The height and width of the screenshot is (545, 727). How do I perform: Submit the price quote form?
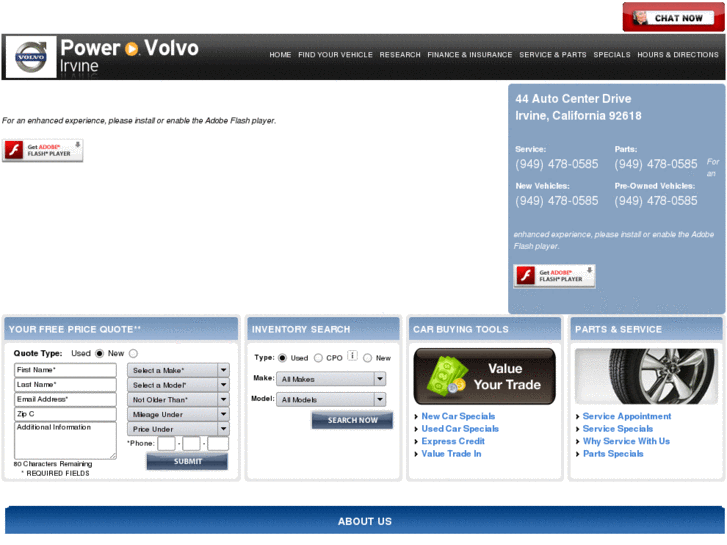[x=187, y=462]
